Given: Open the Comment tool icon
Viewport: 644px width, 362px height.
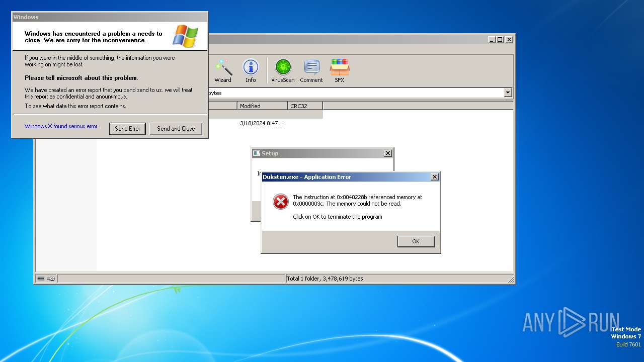Looking at the screenshot, I should coord(311,71).
